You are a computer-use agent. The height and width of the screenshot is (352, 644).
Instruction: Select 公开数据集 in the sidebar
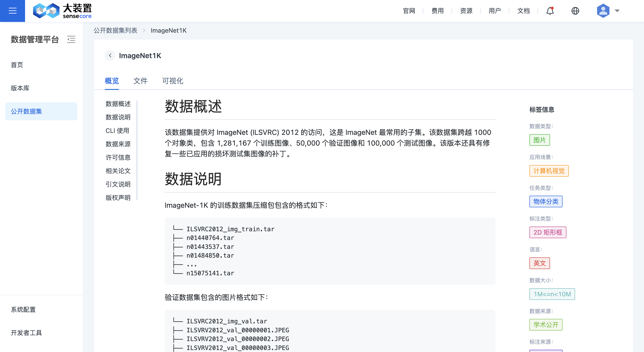tap(26, 111)
